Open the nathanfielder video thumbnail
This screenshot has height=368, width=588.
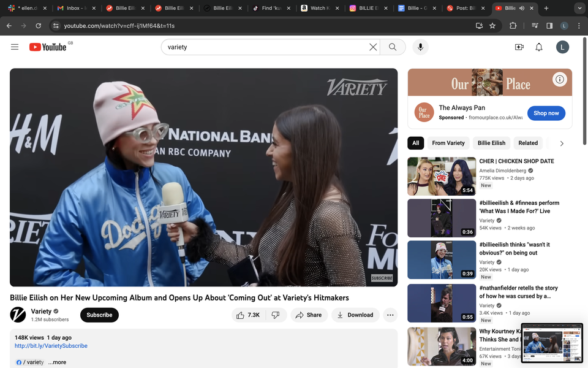click(x=442, y=303)
